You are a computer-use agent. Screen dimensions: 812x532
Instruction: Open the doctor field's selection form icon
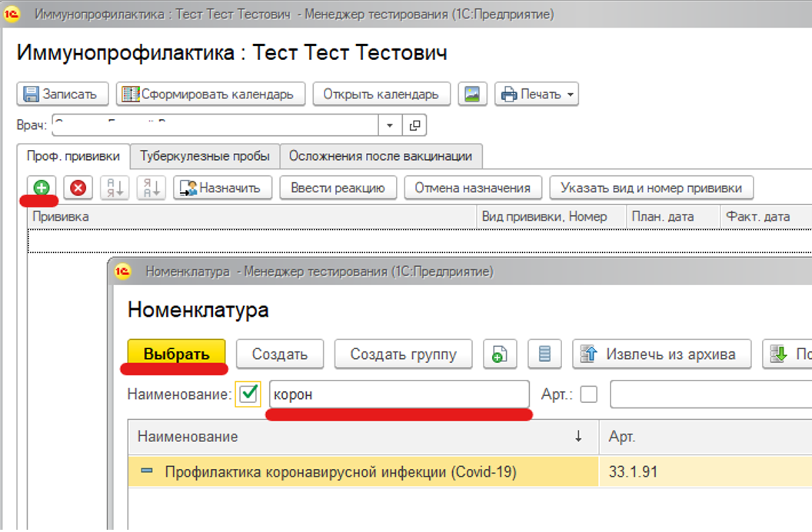[414, 125]
